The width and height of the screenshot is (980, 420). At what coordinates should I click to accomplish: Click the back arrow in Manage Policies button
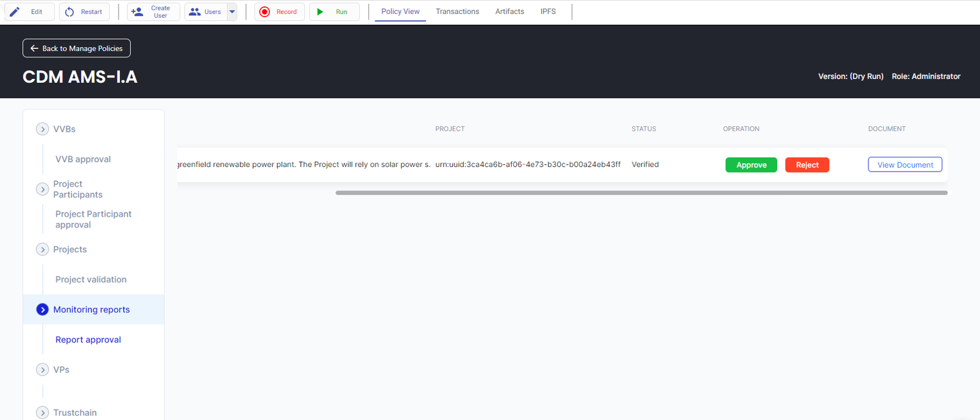tap(34, 48)
